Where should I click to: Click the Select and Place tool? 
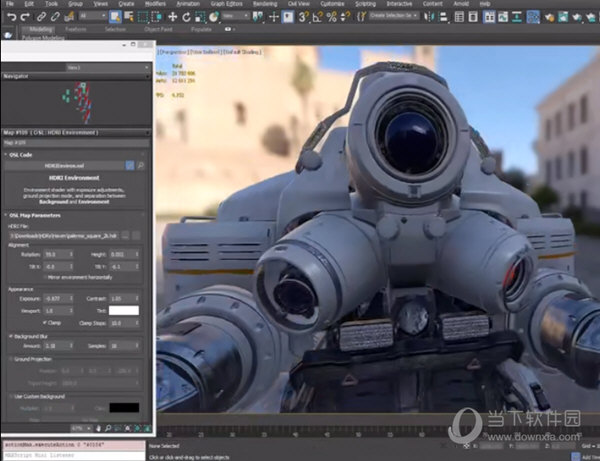point(214,17)
